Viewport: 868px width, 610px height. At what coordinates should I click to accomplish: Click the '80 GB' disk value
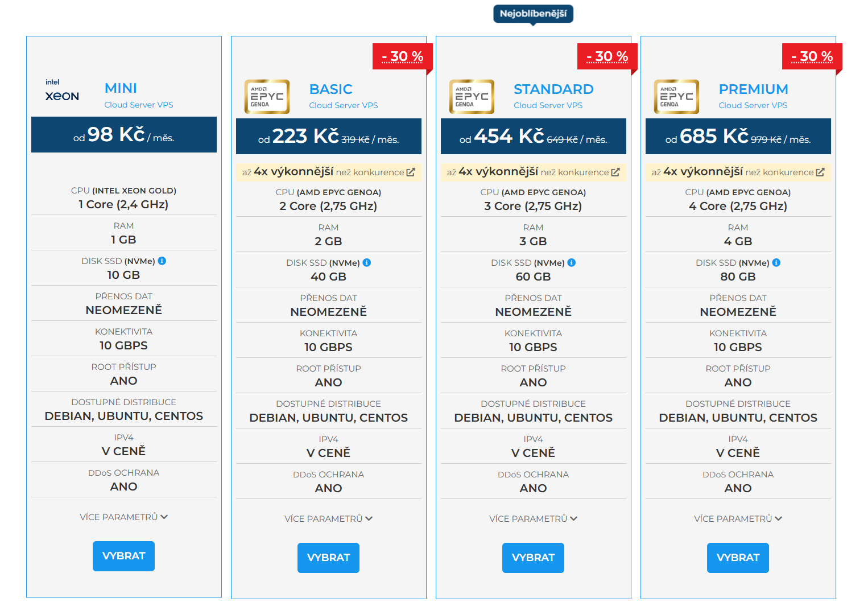tap(738, 277)
